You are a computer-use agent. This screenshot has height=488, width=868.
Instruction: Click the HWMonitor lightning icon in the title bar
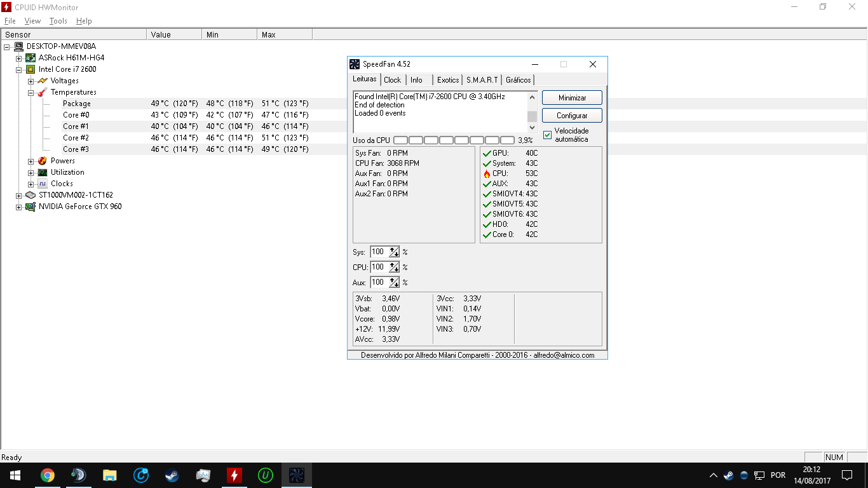pos(6,6)
